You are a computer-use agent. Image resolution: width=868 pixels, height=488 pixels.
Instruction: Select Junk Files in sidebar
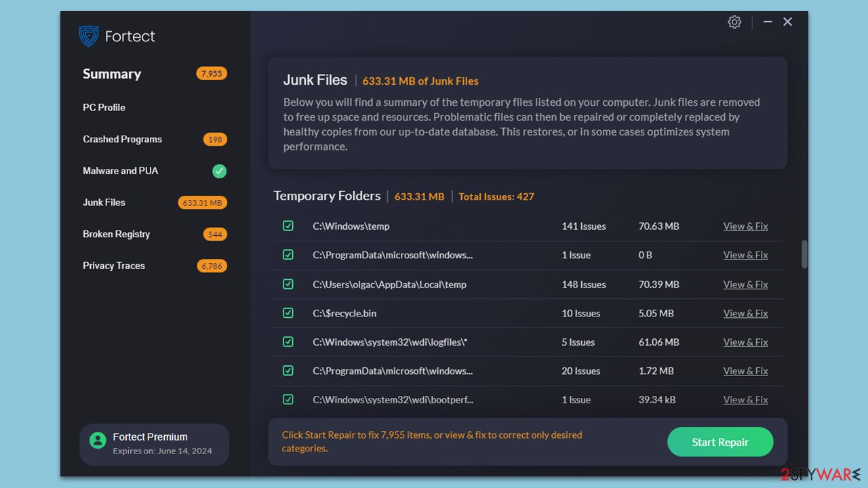point(104,202)
